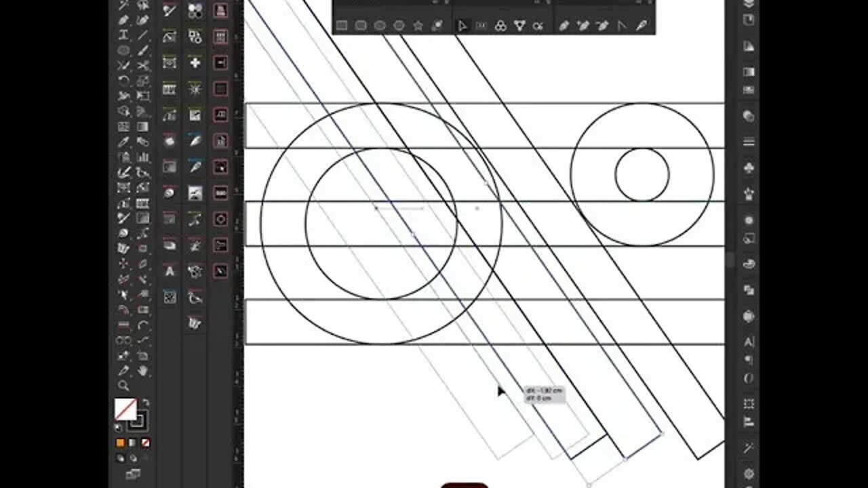Viewport: 868px width, 488px height.
Task: Click the wheelchair accessibility icon in tool column
Action: 195,298
